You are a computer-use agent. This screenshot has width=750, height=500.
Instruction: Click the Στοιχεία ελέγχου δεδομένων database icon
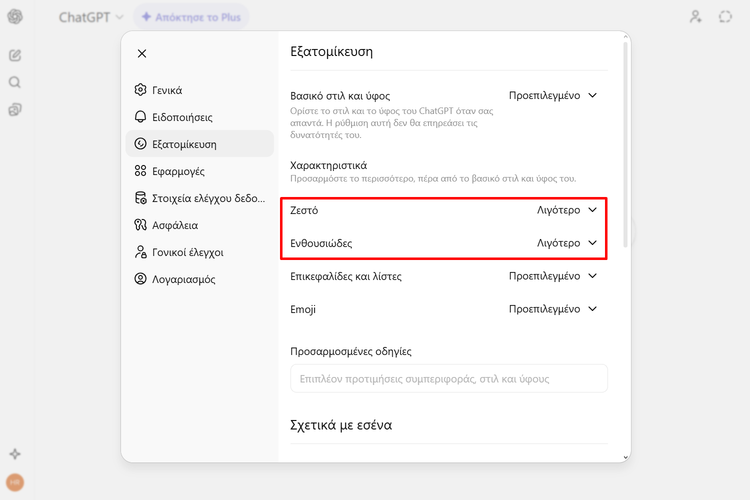pos(141,198)
